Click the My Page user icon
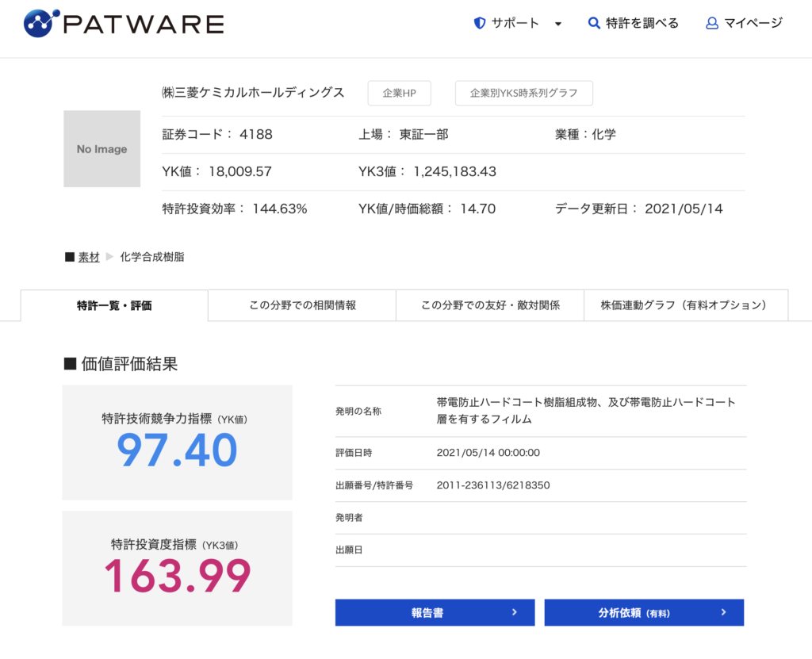 [712, 23]
